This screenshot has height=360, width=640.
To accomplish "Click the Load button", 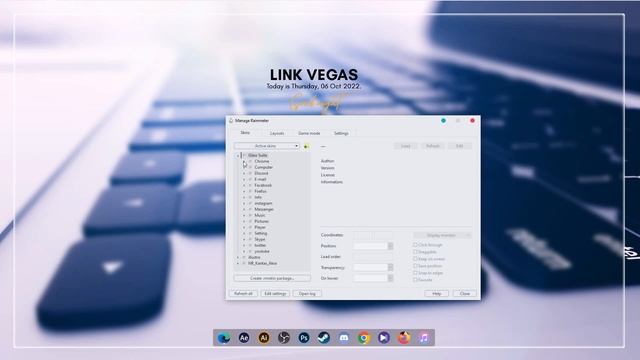I will click(405, 146).
